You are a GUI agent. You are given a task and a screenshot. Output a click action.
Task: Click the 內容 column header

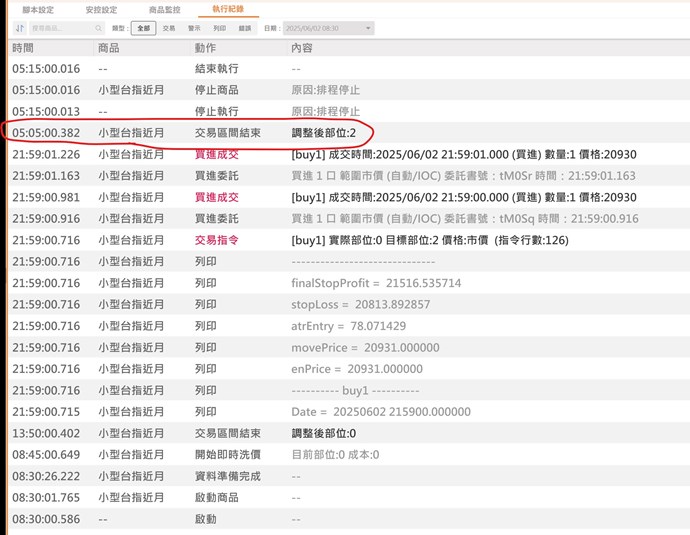tap(301, 48)
